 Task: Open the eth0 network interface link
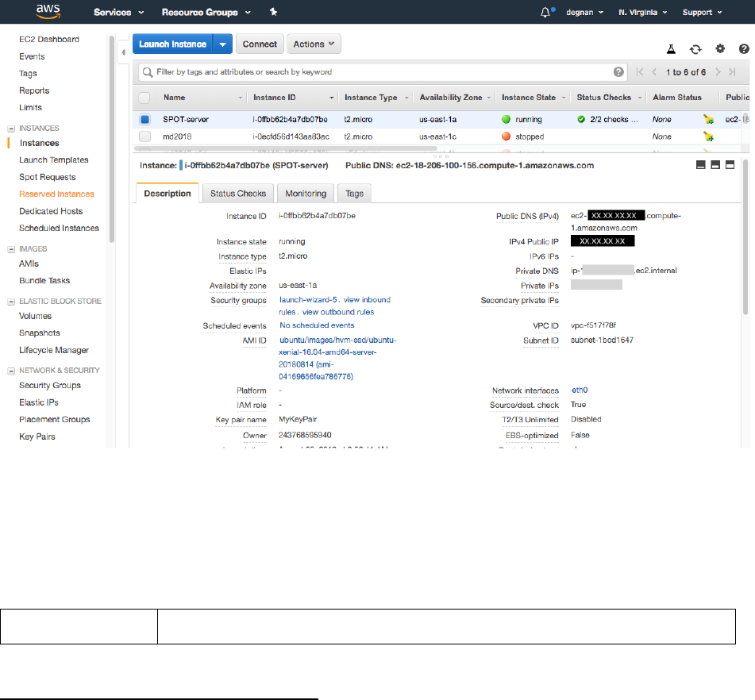click(x=580, y=390)
